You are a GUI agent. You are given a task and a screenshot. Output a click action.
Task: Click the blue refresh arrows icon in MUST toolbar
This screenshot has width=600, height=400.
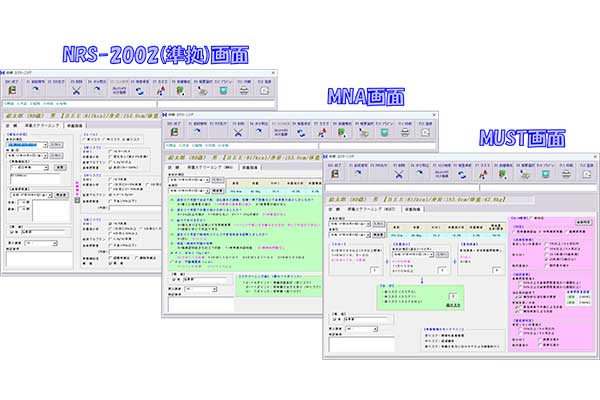tap(460, 173)
